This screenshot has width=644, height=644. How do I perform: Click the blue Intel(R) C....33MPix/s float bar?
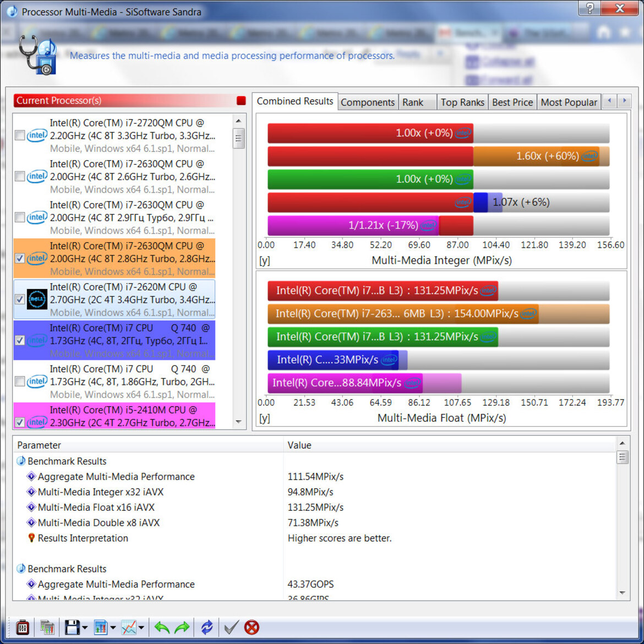pyautogui.click(x=332, y=360)
